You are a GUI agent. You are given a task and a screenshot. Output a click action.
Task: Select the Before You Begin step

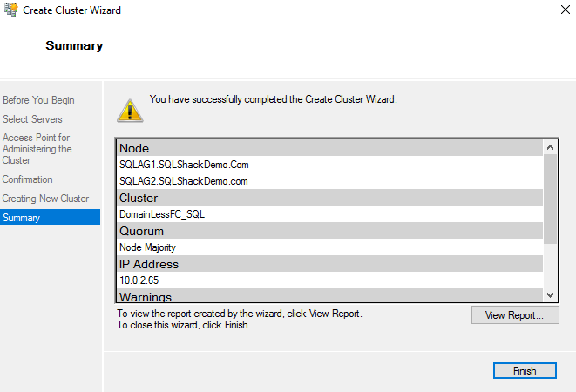pos(38,100)
